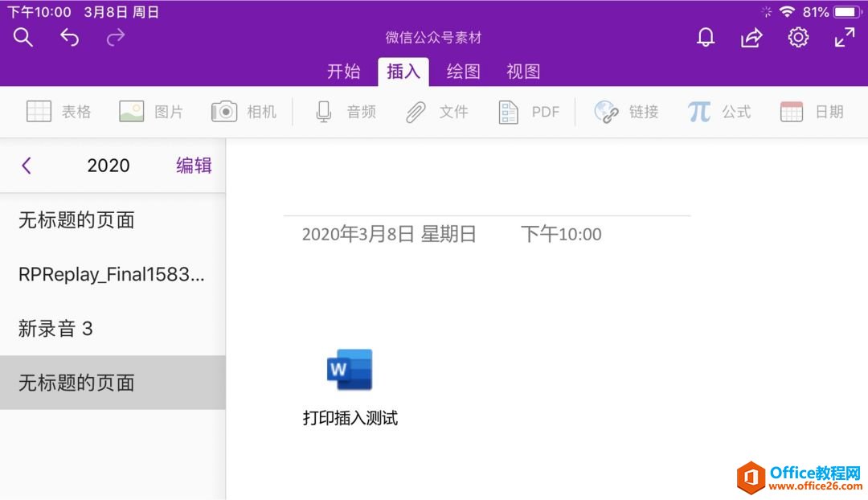Click the notebook title 微信公众号素材
868x500 pixels.
click(x=433, y=38)
